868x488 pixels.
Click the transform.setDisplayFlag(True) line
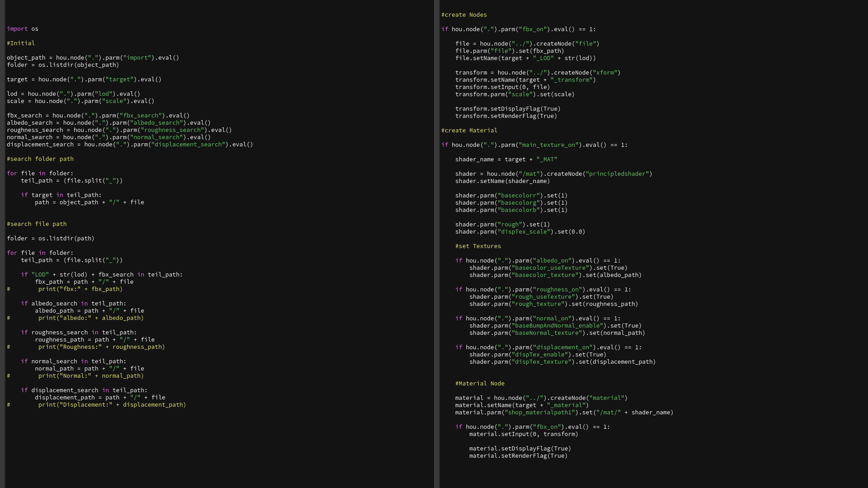(508, 108)
